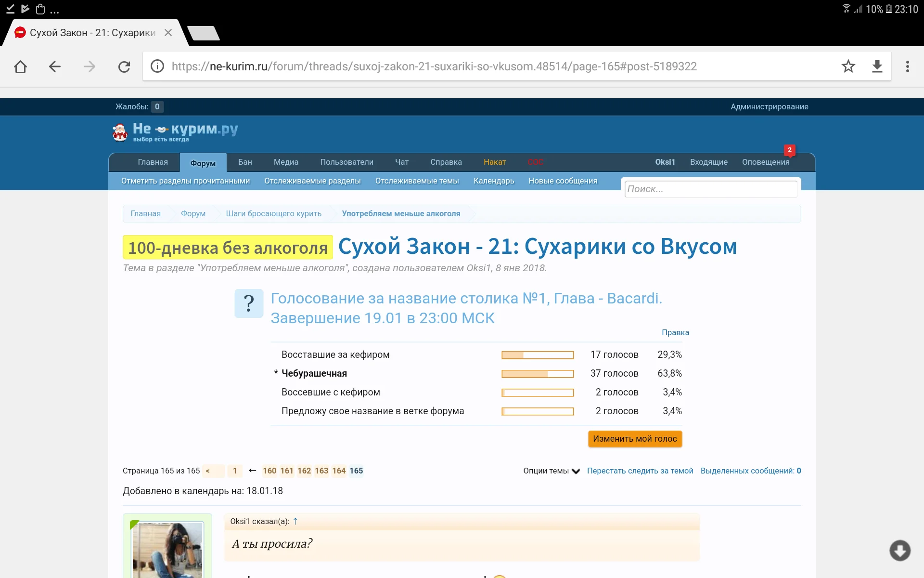Open the browser downloads icon

point(877,66)
